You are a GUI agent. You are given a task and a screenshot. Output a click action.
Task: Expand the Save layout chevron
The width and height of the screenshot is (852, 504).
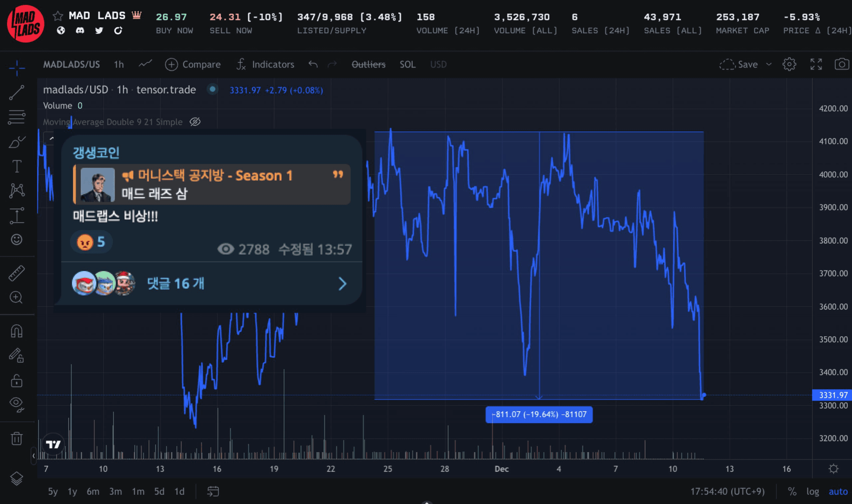[x=768, y=65]
